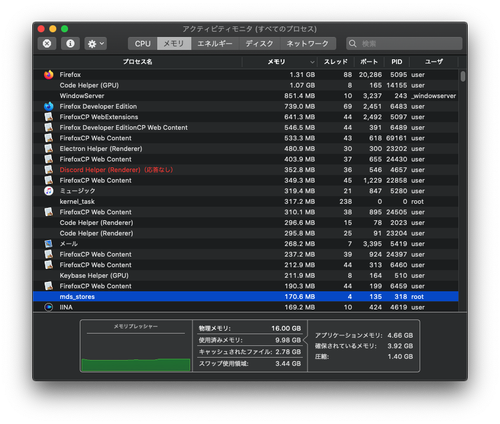Click the 検索 search field

404,44
